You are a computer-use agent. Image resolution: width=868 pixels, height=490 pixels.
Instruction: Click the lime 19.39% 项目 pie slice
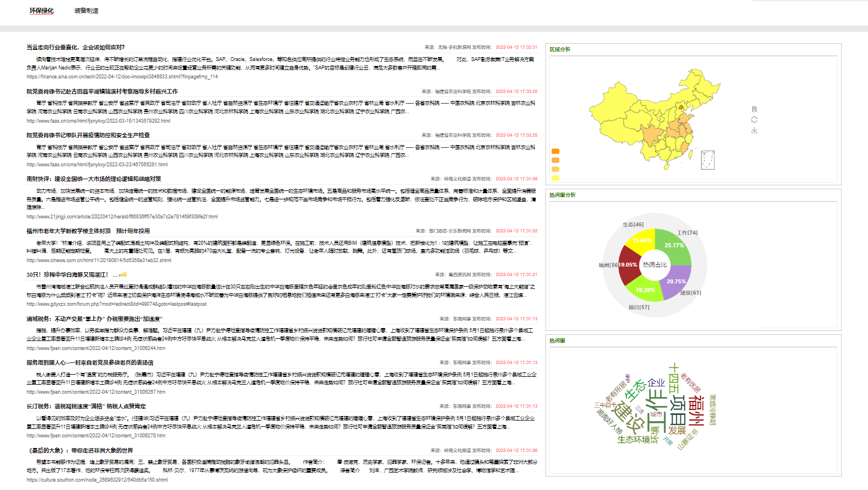[645, 290]
